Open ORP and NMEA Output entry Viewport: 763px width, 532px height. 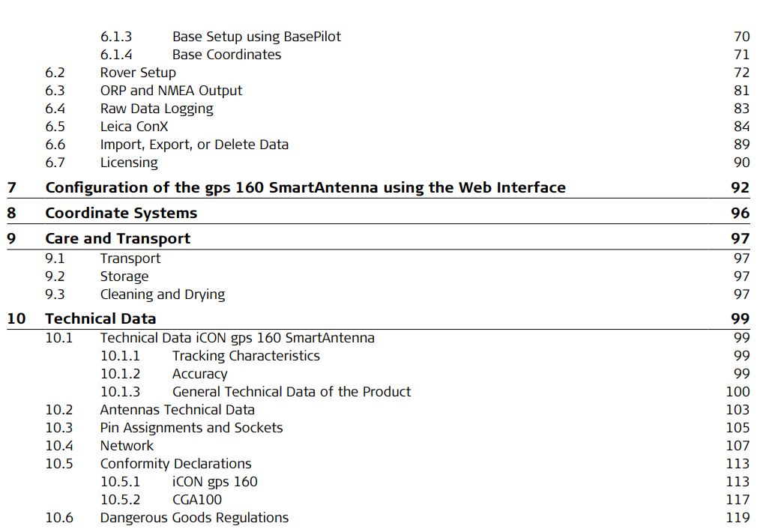[171, 91]
